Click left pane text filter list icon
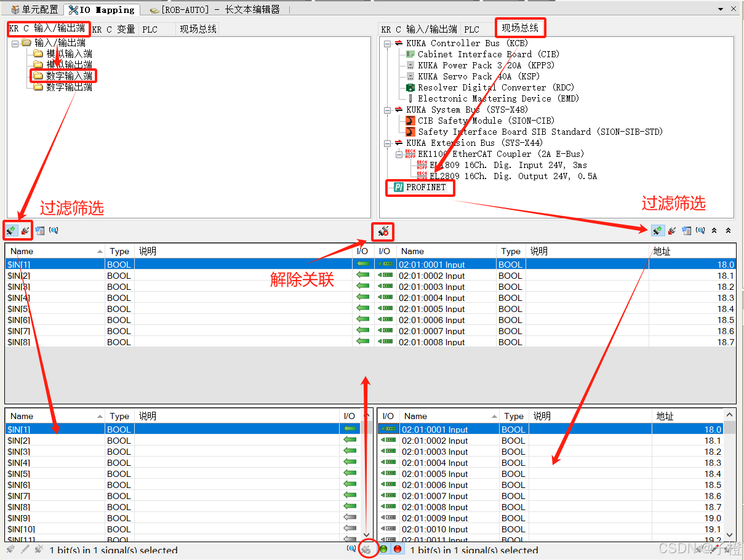744x560 pixels. pyautogui.click(x=39, y=231)
